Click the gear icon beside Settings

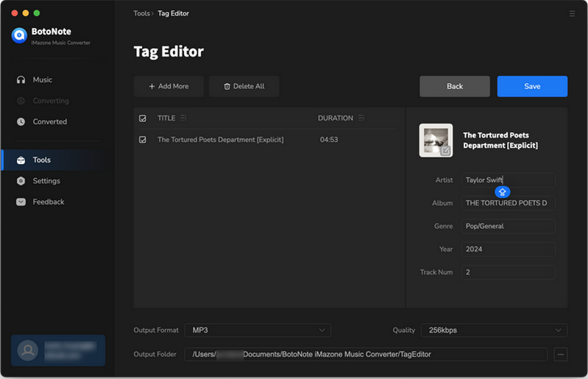pyautogui.click(x=21, y=181)
